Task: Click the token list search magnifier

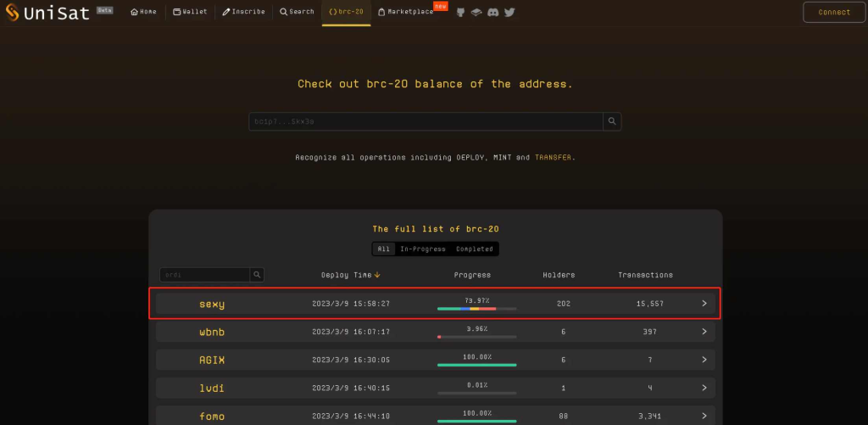Action: [257, 275]
